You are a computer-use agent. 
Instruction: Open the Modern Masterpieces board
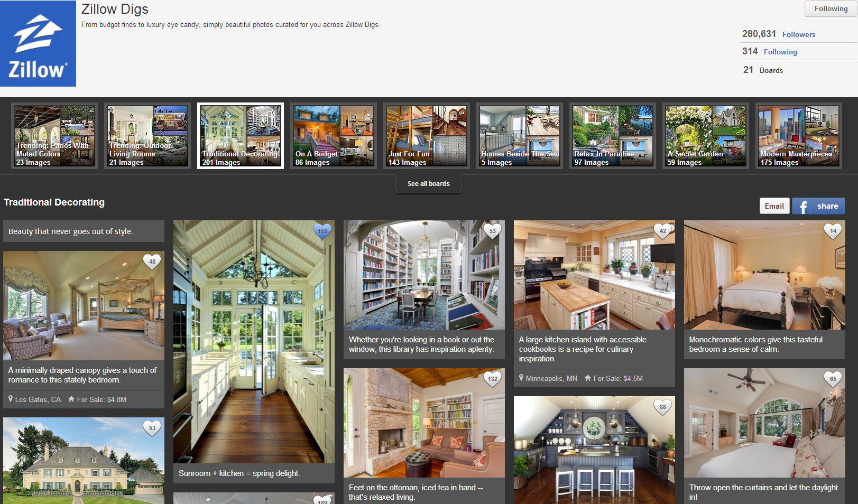coord(799,136)
